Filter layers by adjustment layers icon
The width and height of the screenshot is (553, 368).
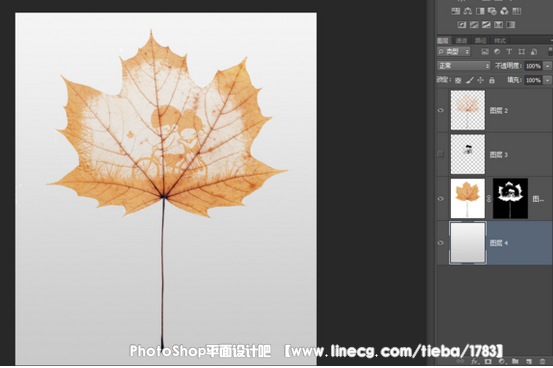497,52
